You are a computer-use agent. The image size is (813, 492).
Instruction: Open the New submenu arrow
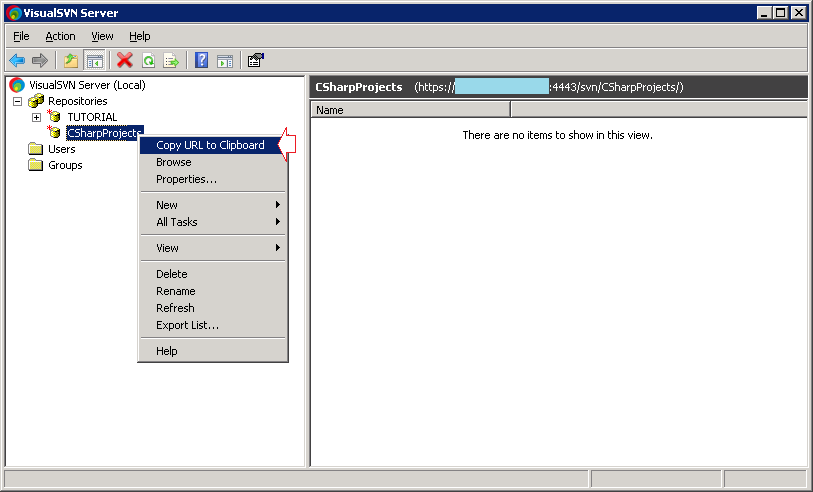pos(278,205)
